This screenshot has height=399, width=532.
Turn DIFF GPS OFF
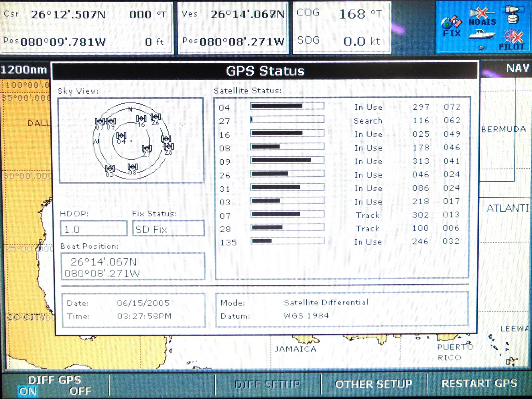[80, 391]
